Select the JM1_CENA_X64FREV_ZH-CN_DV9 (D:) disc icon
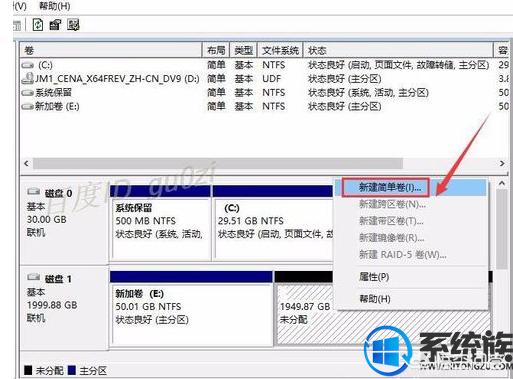 point(28,78)
